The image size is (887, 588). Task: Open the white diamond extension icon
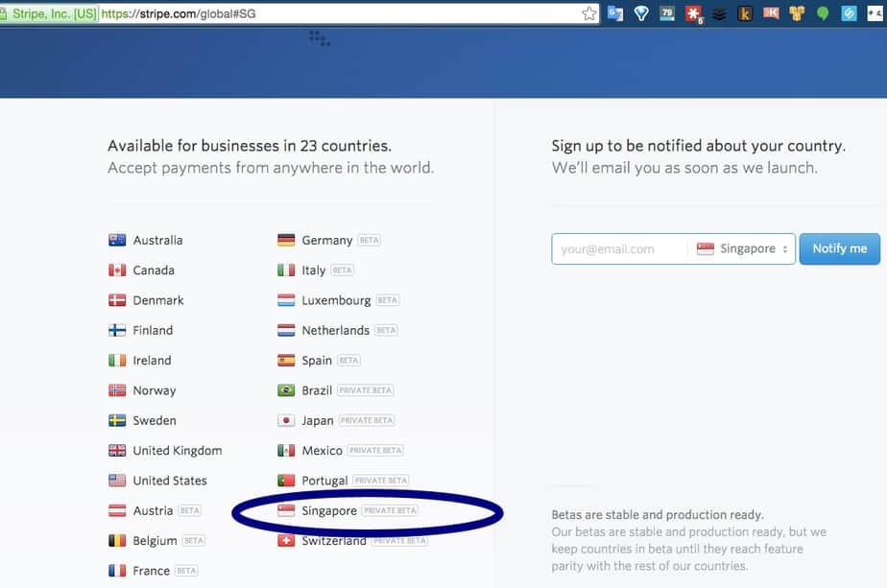coord(641,13)
